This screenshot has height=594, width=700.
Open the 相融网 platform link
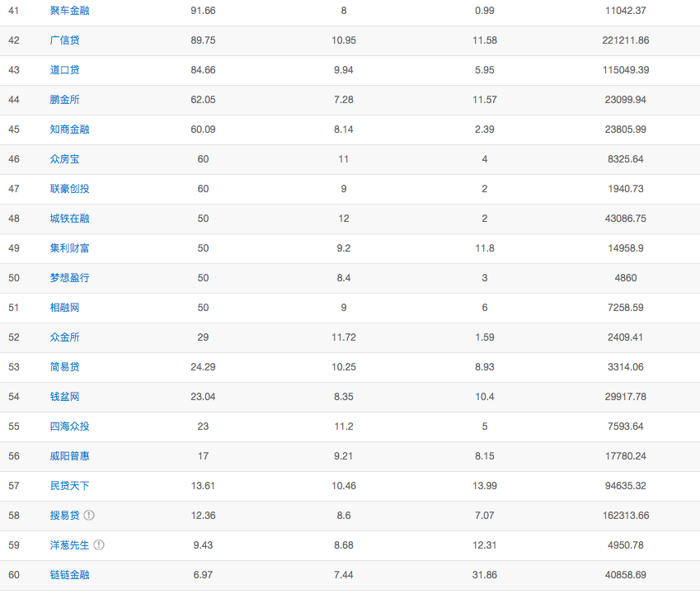65,307
